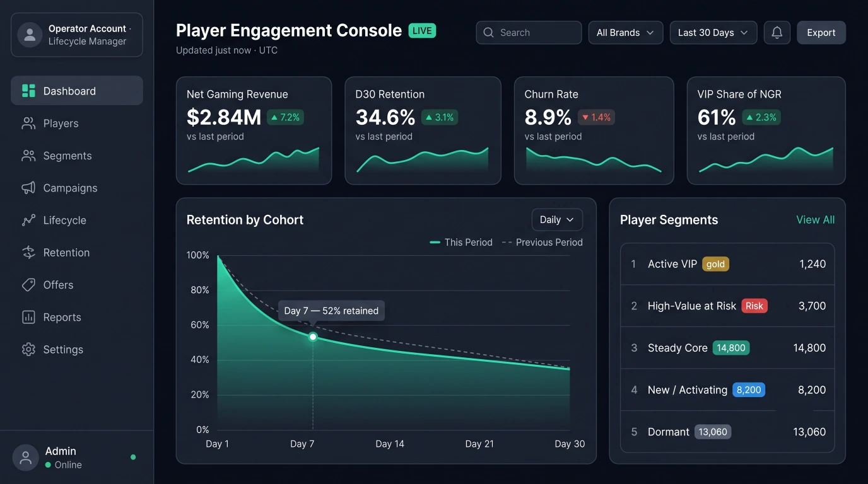Viewport: 868px width, 484px height.
Task: Click the 34.6% retention value
Action: click(385, 117)
